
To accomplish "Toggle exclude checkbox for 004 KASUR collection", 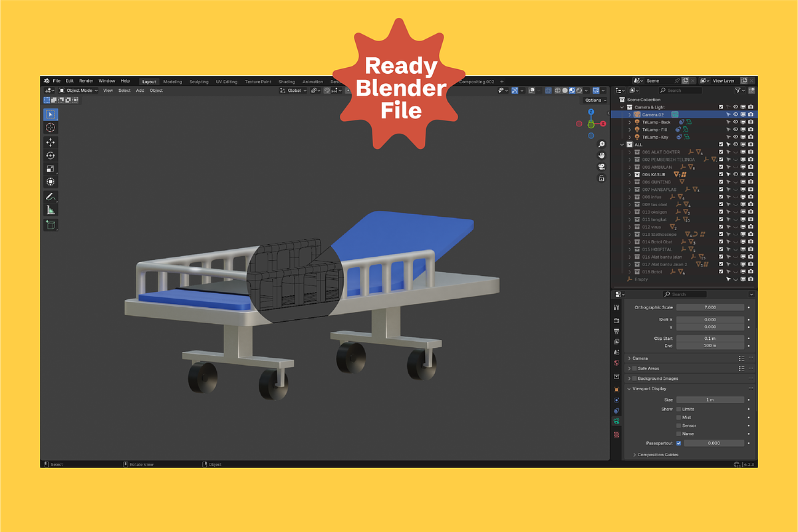I will (721, 174).
